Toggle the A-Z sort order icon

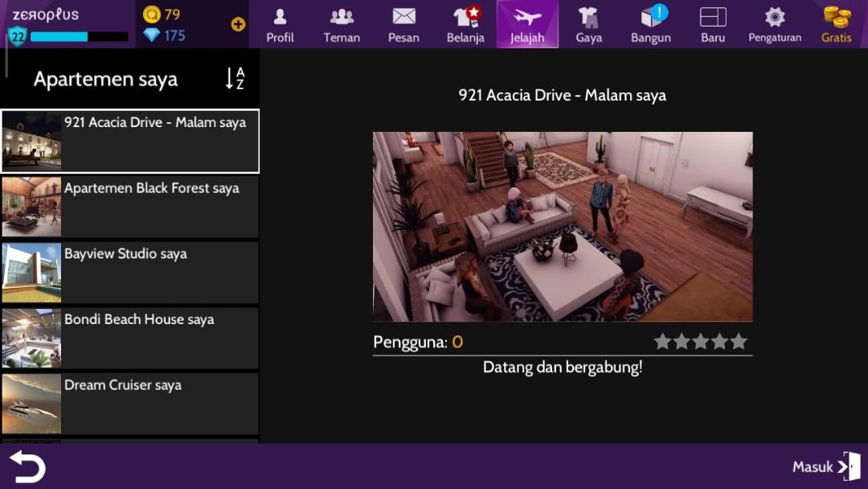[235, 79]
